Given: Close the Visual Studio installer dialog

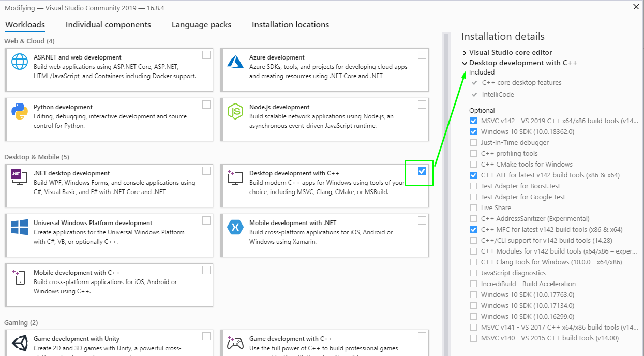Looking at the screenshot, I should 636,7.
